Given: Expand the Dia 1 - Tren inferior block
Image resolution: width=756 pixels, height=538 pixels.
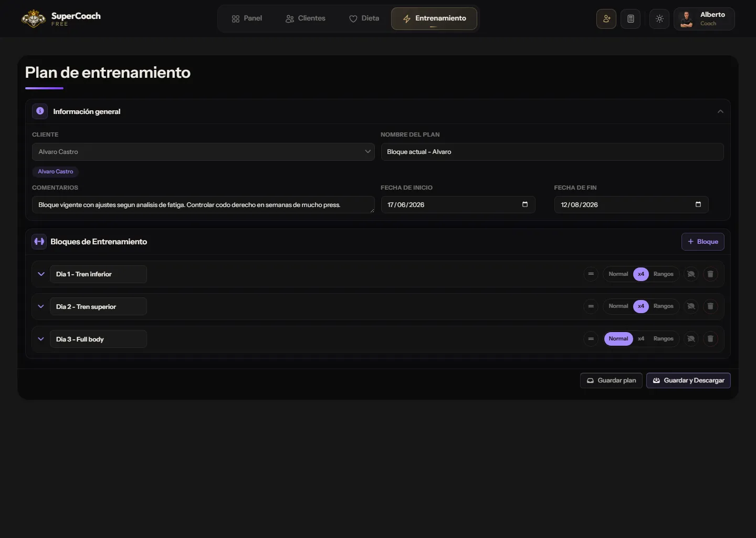Looking at the screenshot, I should pos(41,274).
